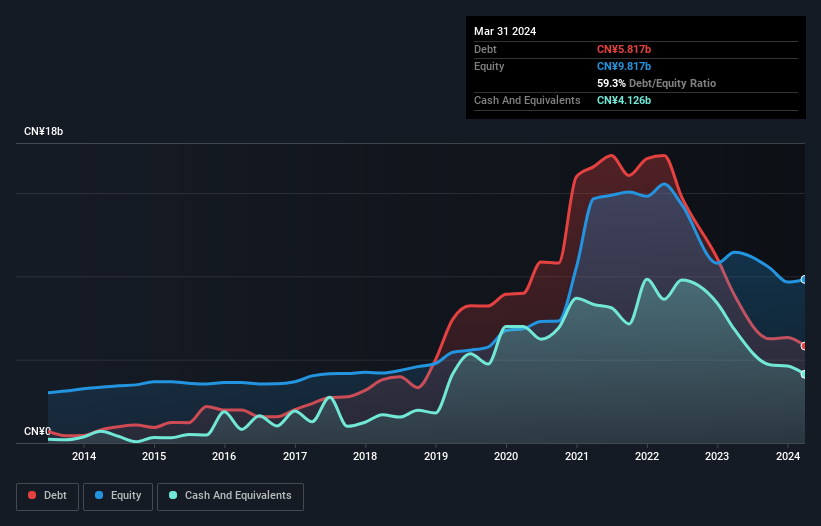
Task: Select the 2024 x-axis label
Action: [x=788, y=456]
